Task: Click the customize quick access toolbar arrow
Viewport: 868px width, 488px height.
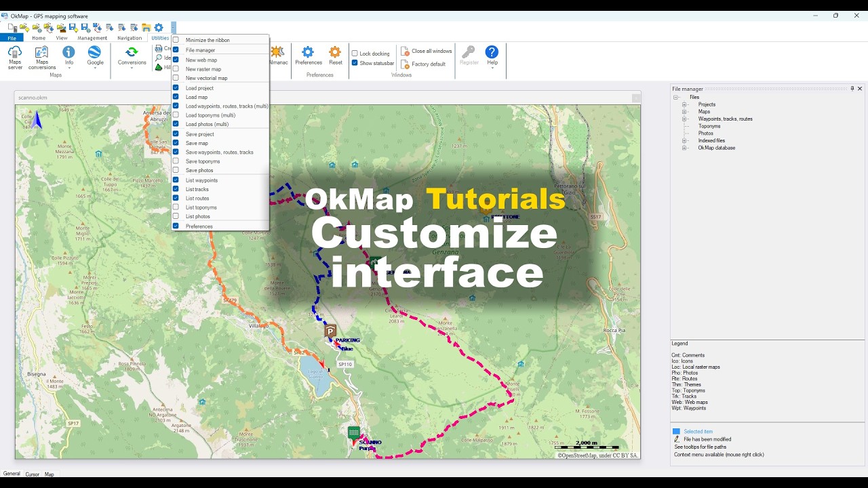Action: [x=174, y=28]
